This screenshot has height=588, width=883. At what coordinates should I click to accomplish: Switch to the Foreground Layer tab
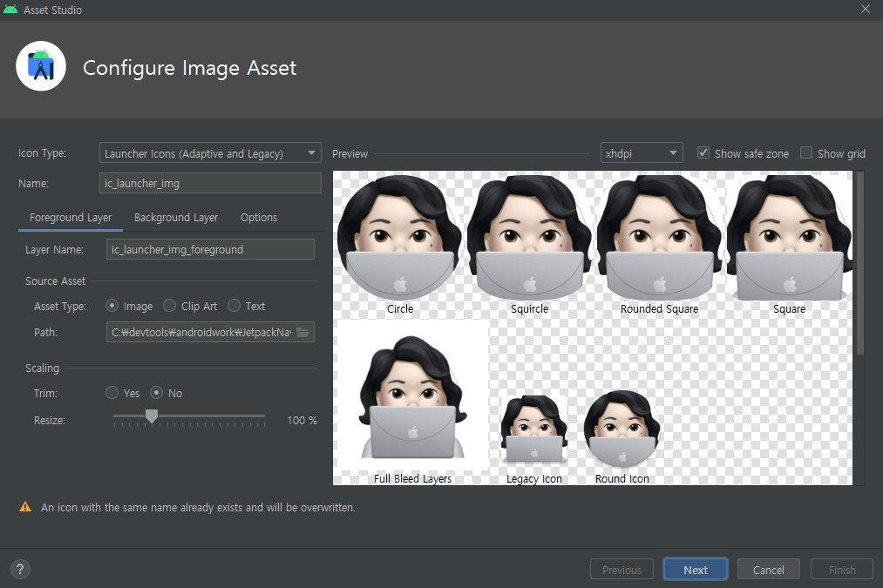pos(71,218)
